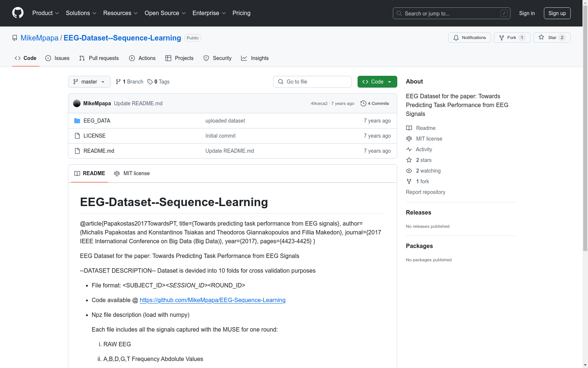
Task: Click the Sign in link
Action: (x=527, y=13)
